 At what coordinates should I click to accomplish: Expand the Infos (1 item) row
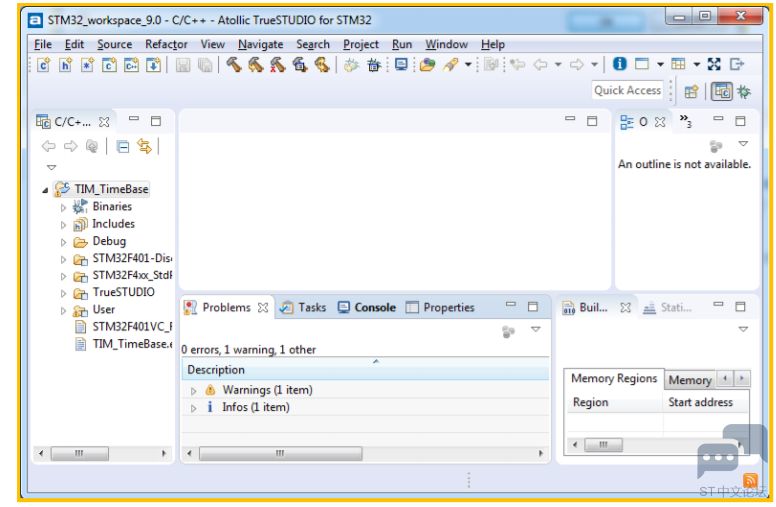(194, 408)
